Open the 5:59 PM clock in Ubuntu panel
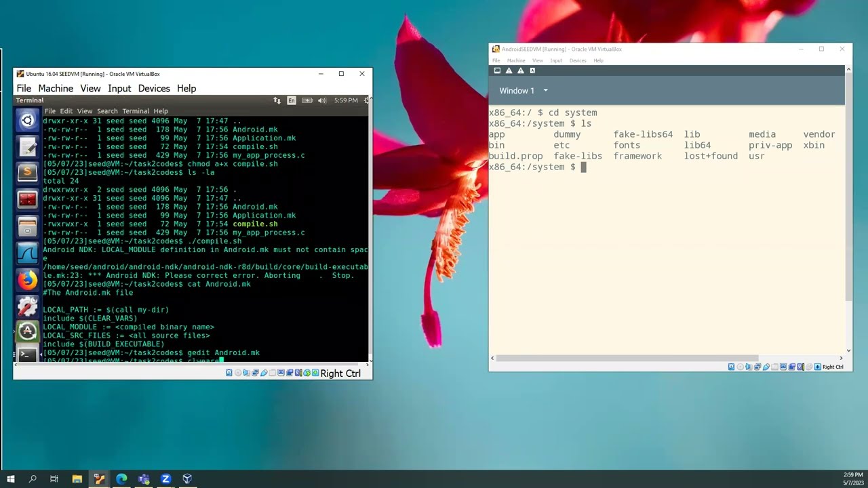This screenshot has width=868, height=488. (346, 100)
